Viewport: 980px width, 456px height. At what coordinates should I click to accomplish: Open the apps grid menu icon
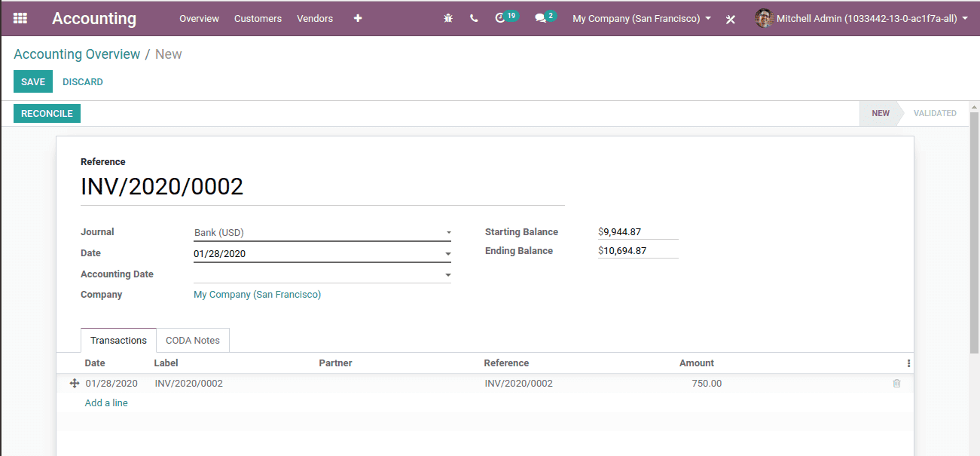click(x=20, y=18)
